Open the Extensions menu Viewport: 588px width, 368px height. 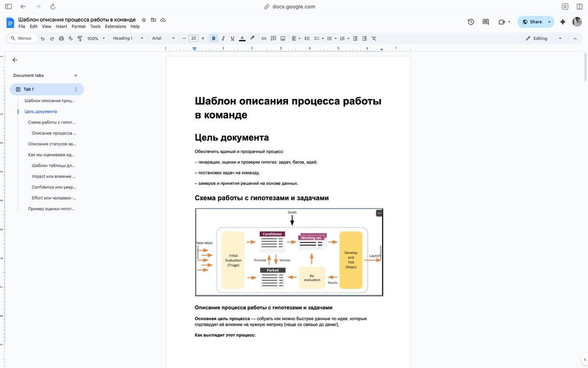point(116,26)
